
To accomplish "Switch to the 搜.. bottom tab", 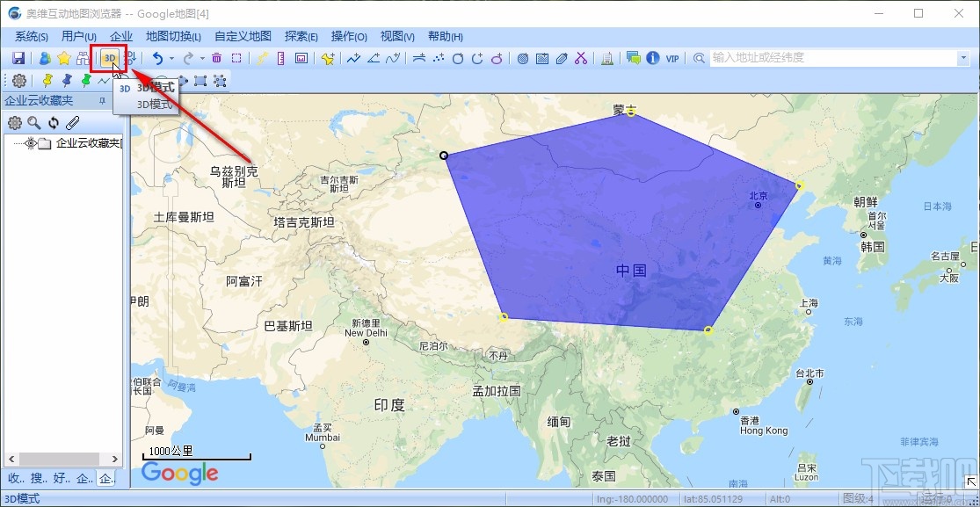I will click(39, 479).
